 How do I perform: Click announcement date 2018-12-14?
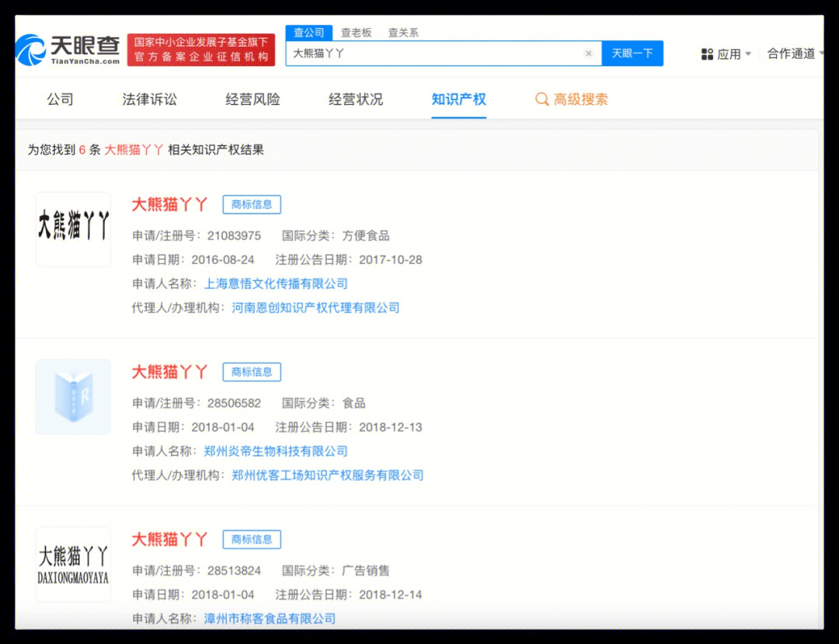pos(391,595)
